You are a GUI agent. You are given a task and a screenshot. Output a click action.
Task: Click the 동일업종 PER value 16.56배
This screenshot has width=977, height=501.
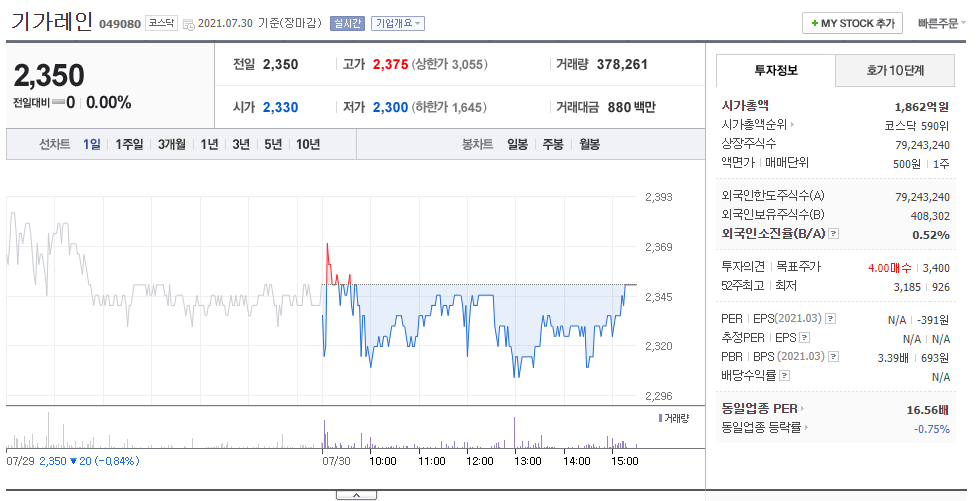point(928,410)
